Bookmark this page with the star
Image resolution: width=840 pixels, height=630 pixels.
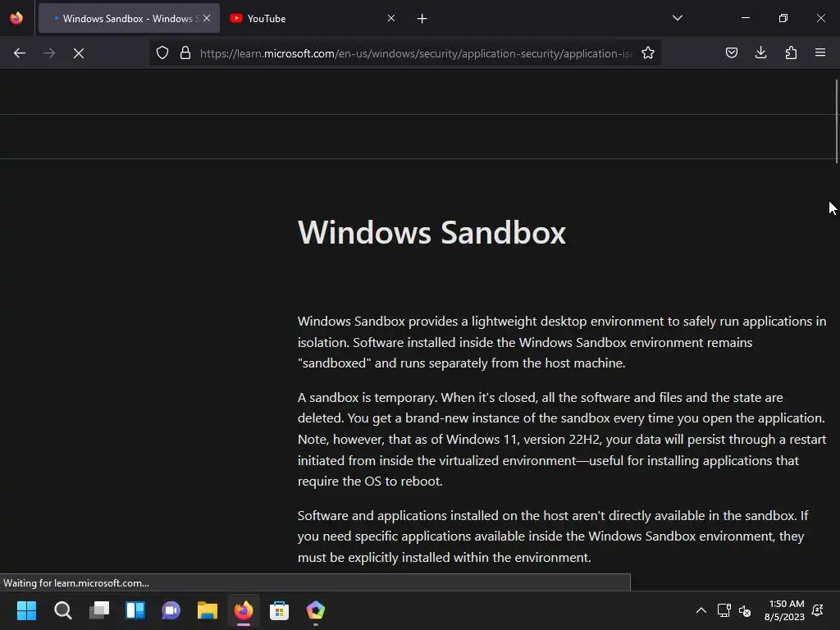click(648, 53)
